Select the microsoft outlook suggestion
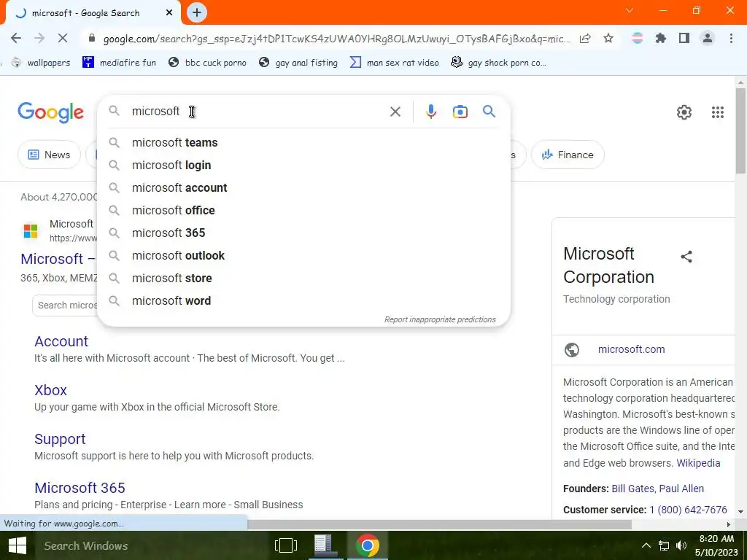 click(x=303, y=256)
